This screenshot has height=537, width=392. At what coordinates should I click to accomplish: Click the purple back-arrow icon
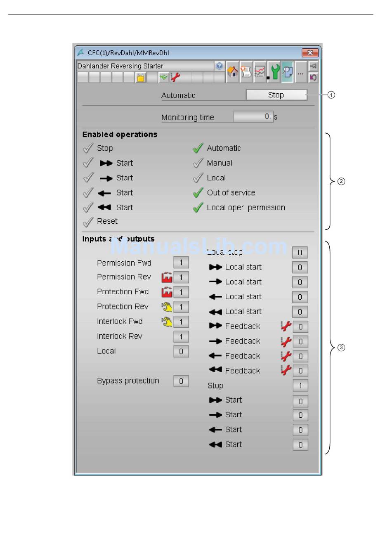point(313,77)
